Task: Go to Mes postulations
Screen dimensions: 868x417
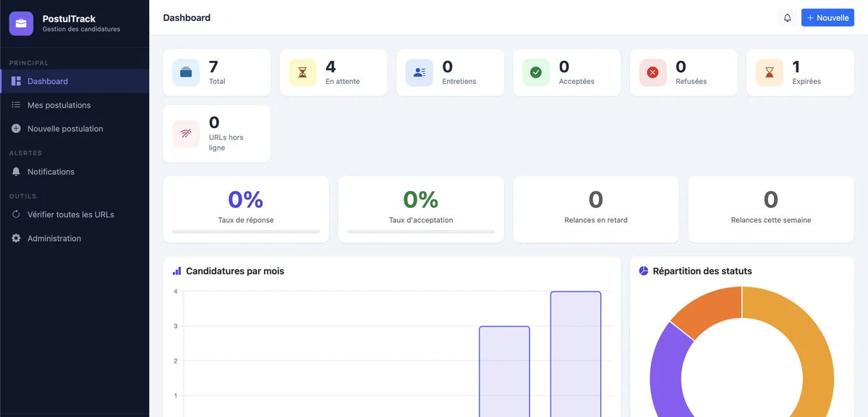Action: click(75, 105)
